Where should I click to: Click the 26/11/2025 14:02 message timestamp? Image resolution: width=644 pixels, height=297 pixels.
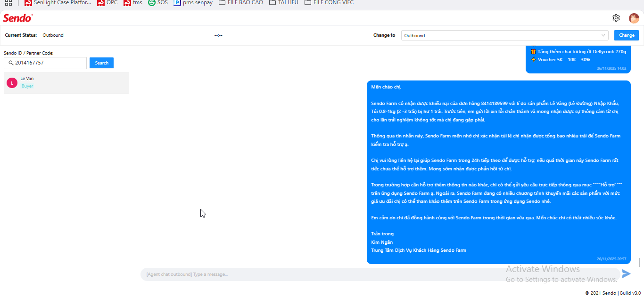coord(611,68)
